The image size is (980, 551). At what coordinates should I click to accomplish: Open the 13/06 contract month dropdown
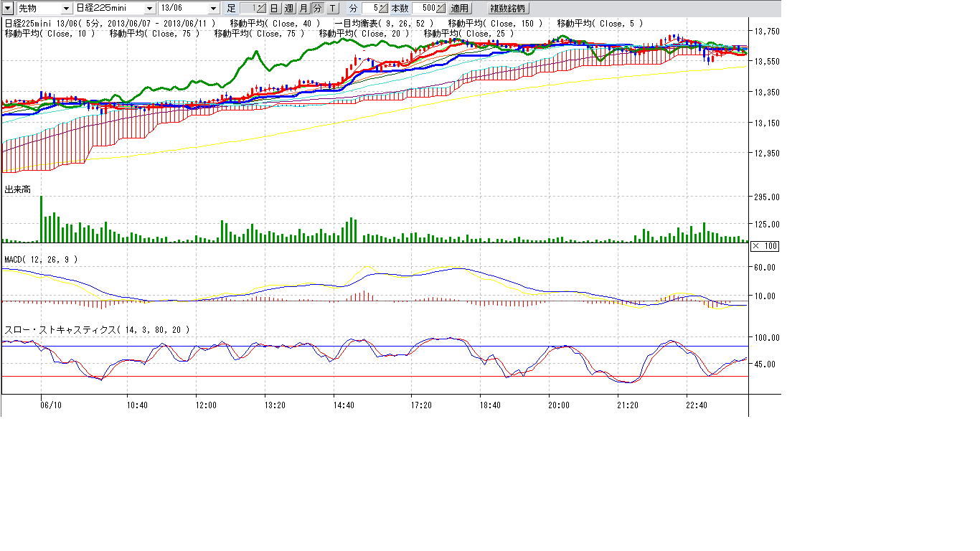tap(214, 9)
